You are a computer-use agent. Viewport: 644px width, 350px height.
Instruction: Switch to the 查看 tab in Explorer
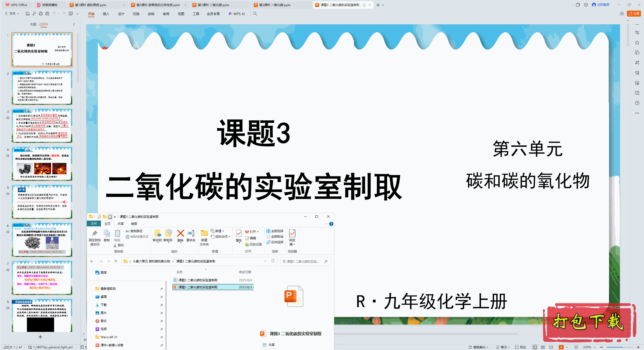pos(134,224)
